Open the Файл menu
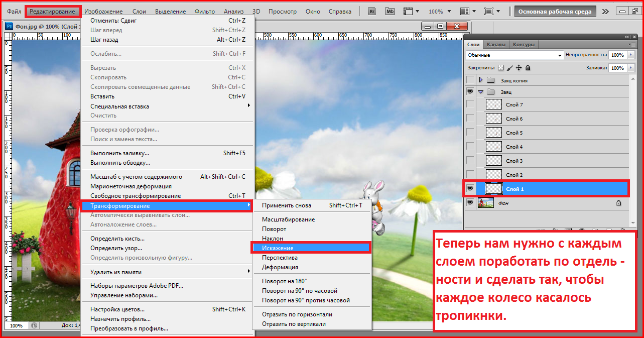Viewport: 644px width, 338px height. coord(14,11)
